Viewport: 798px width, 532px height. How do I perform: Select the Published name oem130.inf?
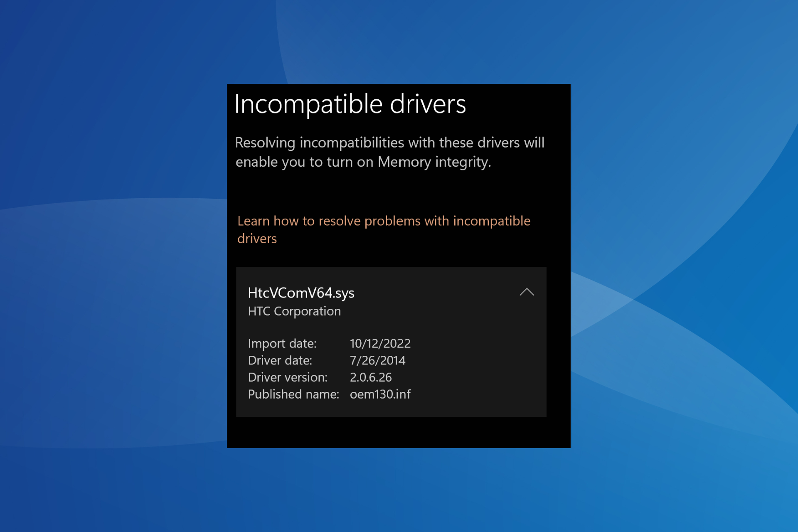380,394
